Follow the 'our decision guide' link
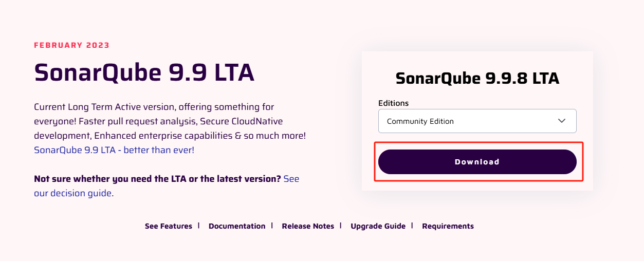Viewport: 644px width, 261px height. tap(72, 193)
